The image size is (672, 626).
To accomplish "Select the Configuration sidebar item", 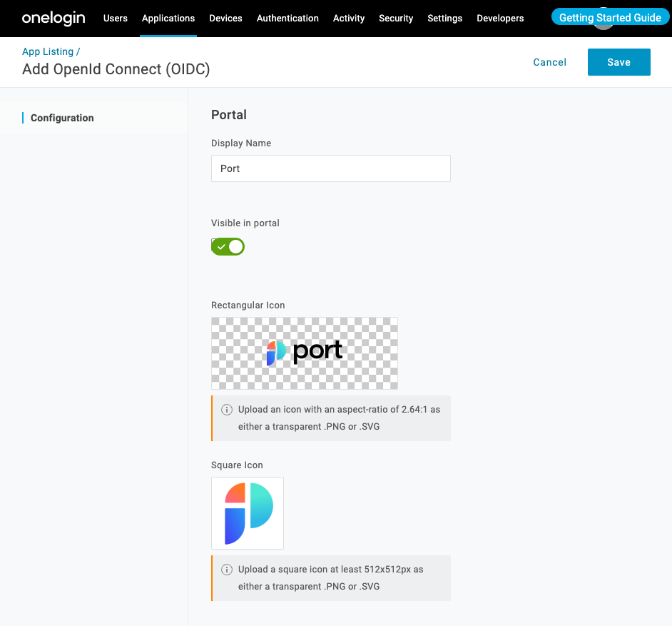I will [x=62, y=117].
